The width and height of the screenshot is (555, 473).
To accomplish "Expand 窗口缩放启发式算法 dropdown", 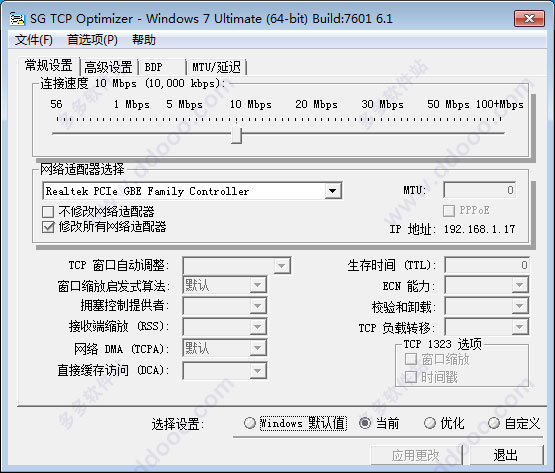I will click(x=258, y=285).
